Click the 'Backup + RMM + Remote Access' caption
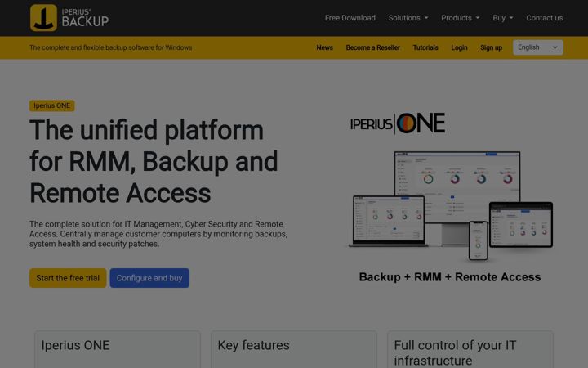This screenshot has height=368, width=588. point(450,277)
